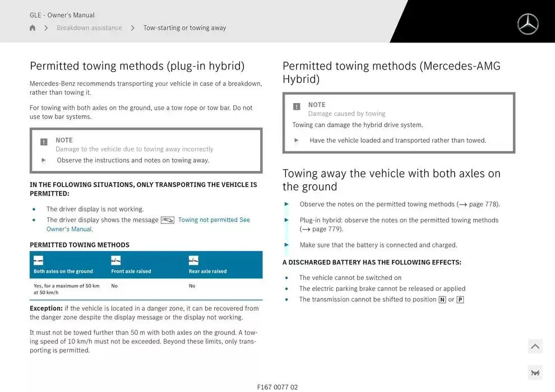Click the Mercedes-Benz star logo
The height and width of the screenshot is (392, 555).
pos(527,24)
